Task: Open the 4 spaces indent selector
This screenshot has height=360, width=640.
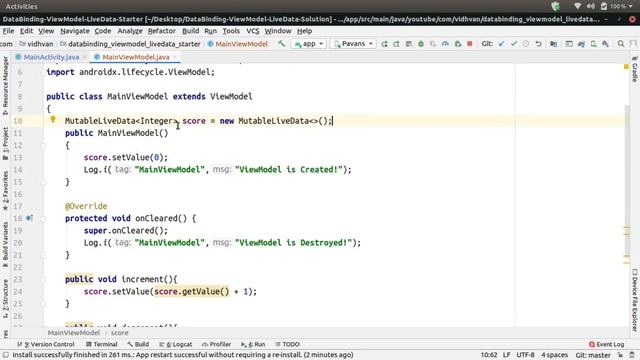Action: [554, 355]
